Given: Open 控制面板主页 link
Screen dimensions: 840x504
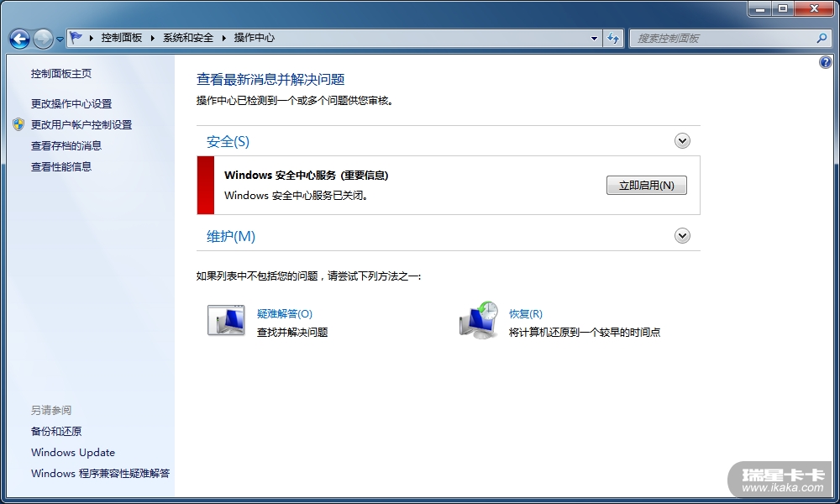Looking at the screenshot, I should (x=61, y=74).
